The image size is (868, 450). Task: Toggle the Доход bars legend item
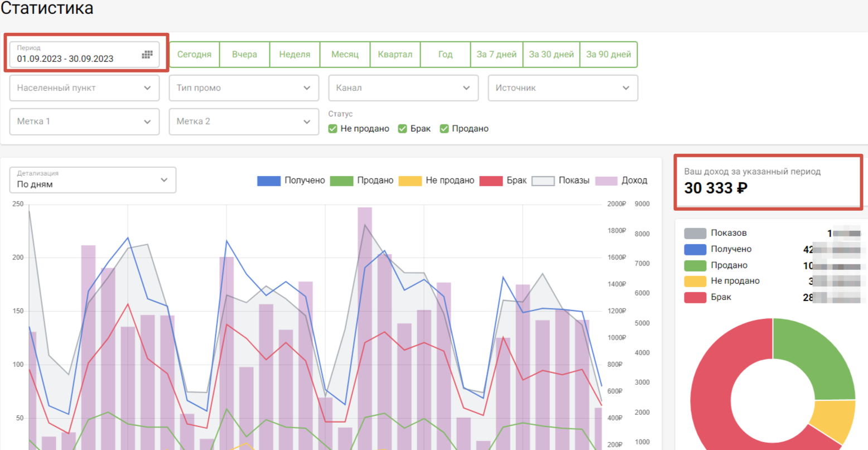[x=606, y=181]
